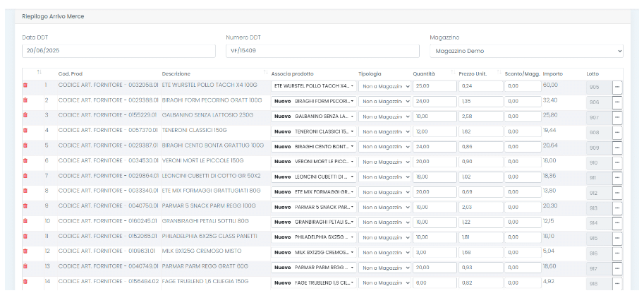Click the Numero DDT input field

322,51
